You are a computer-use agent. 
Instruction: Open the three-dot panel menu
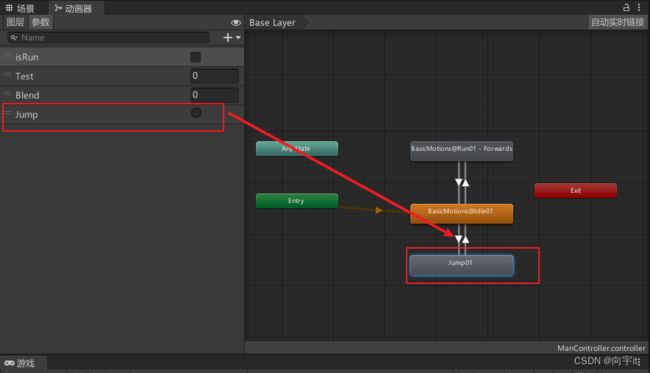pos(639,7)
